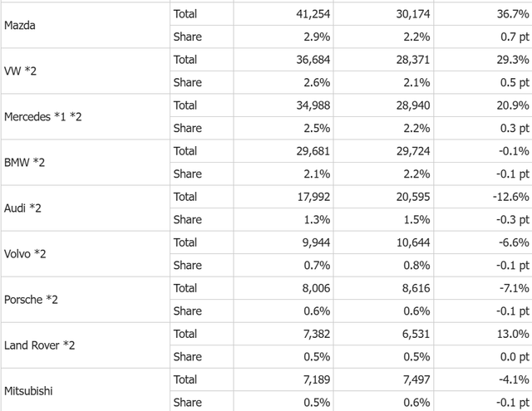Screen dimensions: 532x411
Task: Select the Volvo *2 brand cell
Action: (27, 254)
